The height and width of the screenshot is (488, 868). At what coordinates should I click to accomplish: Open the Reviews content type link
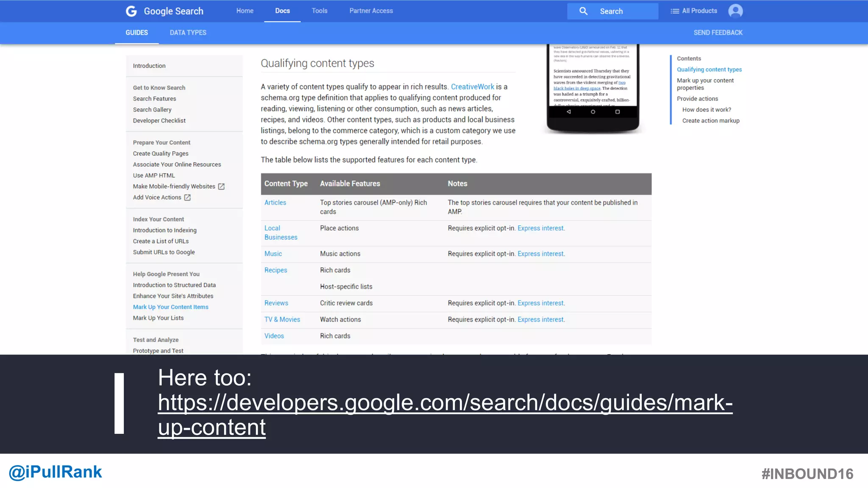[276, 303]
